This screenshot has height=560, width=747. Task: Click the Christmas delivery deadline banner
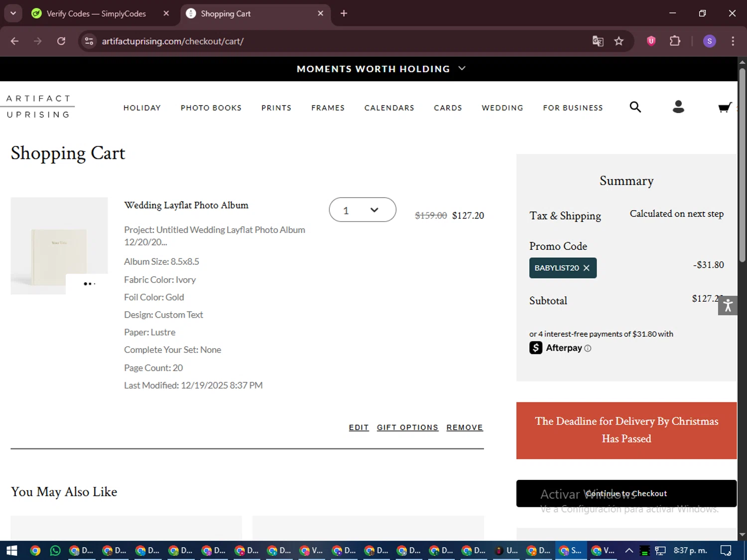tap(626, 430)
